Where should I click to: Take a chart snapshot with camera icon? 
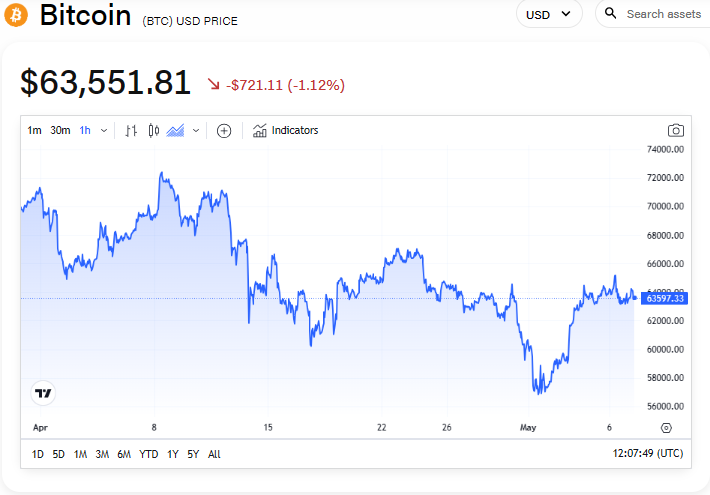pyautogui.click(x=676, y=130)
